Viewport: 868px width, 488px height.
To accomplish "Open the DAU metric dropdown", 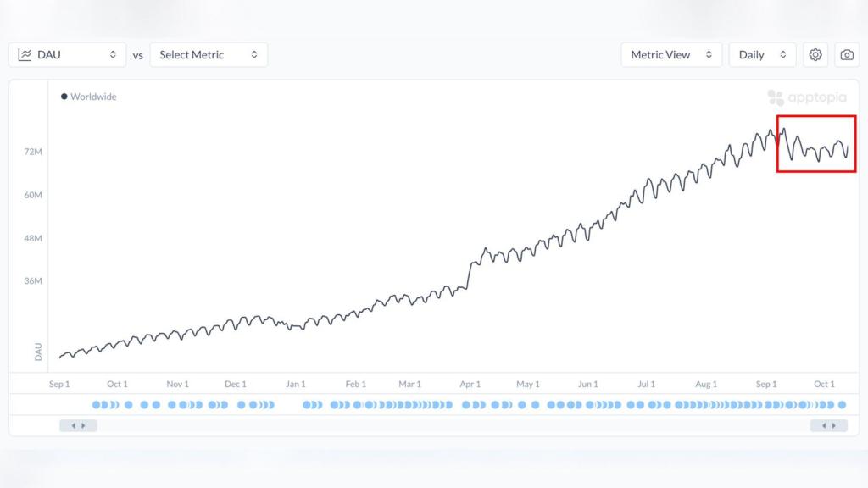I will 68,55.
